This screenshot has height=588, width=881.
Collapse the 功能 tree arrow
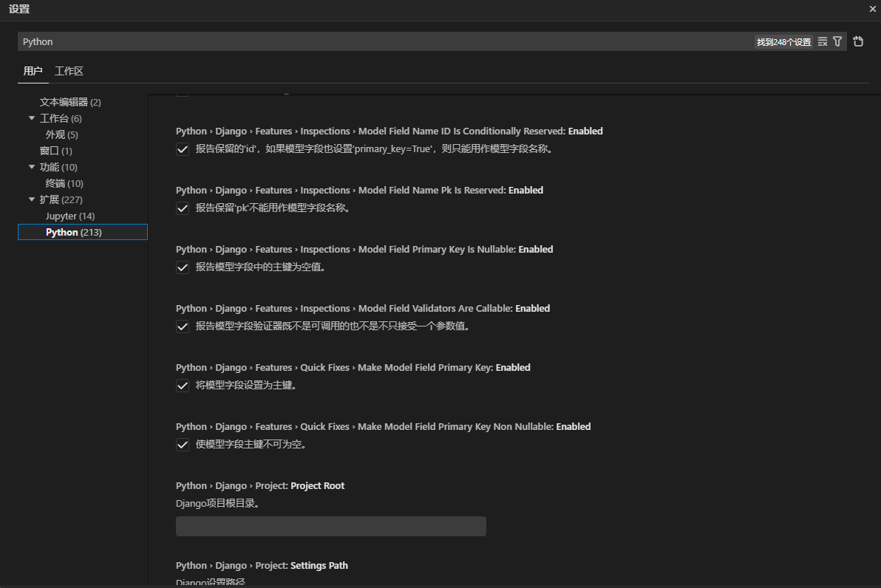[32, 167]
